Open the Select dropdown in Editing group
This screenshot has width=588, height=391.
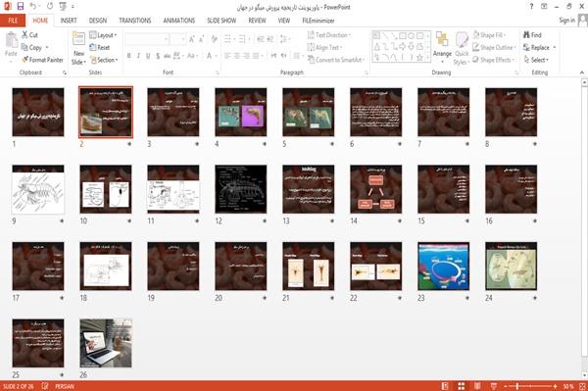pos(536,60)
